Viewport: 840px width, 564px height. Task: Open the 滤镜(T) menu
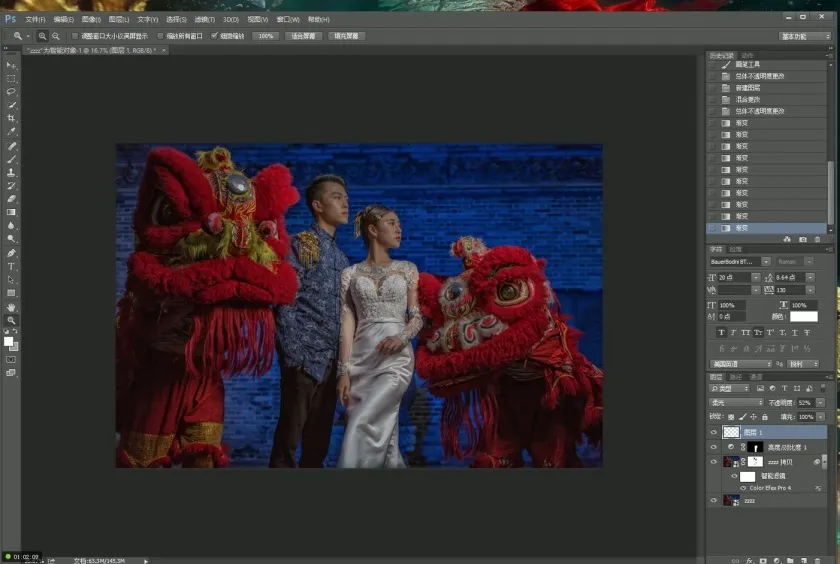pos(204,19)
